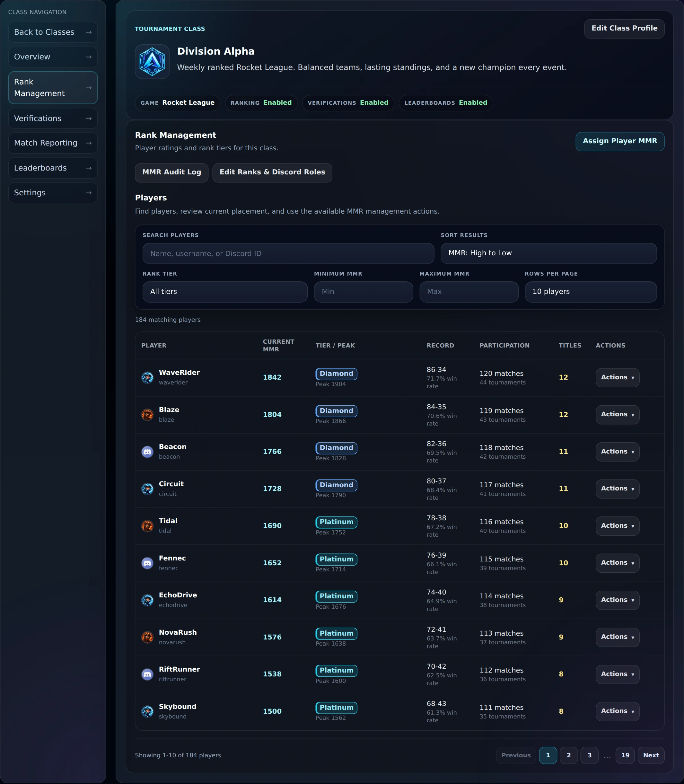This screenshot has width=684, height=784.
Task: Click NovaRush's avatar icon
Action: coord(147,637)
